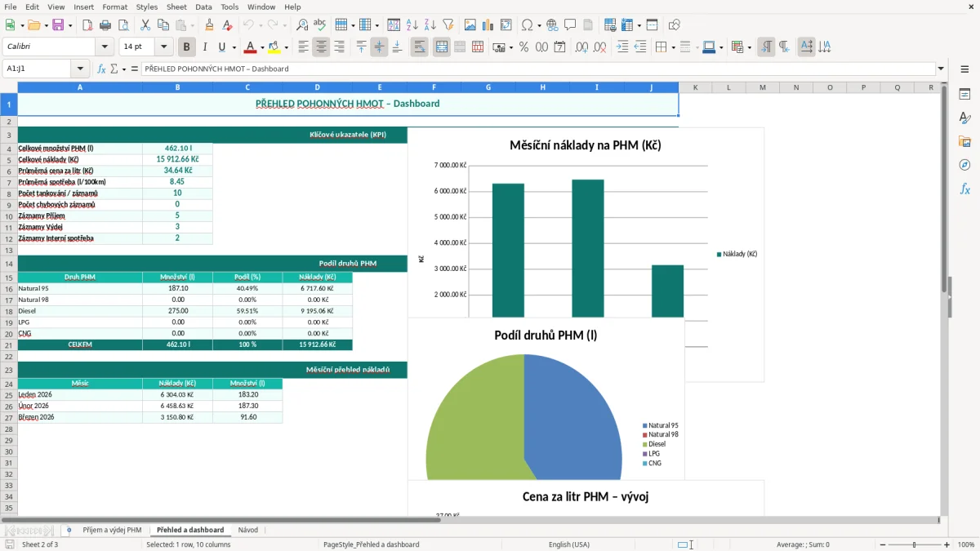Insert an image
The image size is (980, 551).
click(470, 25)
